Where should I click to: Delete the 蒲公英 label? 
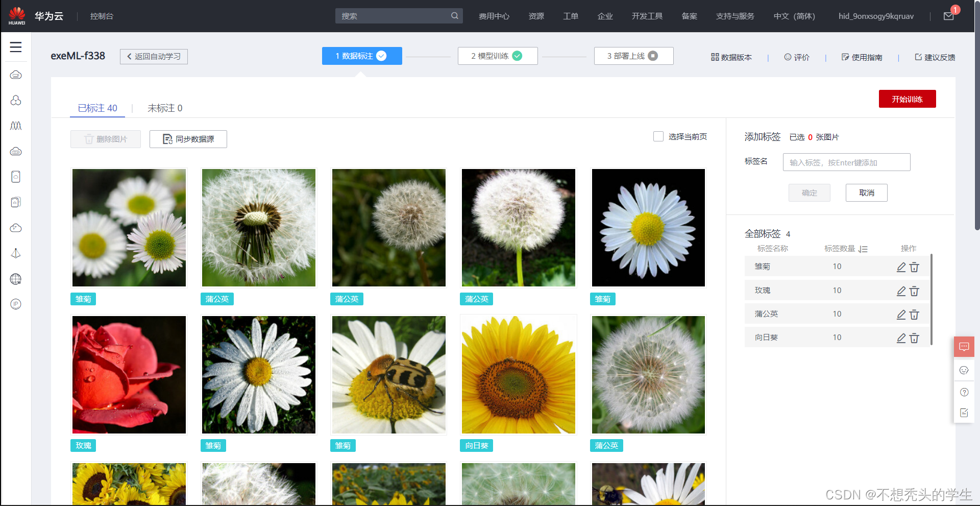tap(914, 314)
